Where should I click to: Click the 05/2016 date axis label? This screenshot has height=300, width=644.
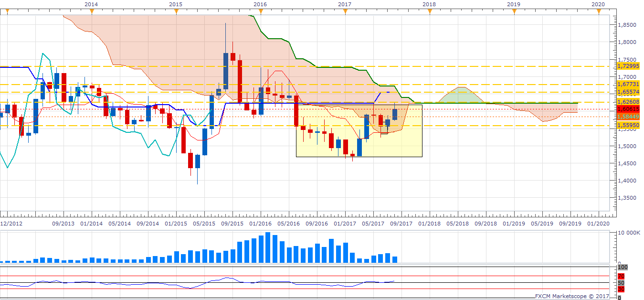pos(288,224)
